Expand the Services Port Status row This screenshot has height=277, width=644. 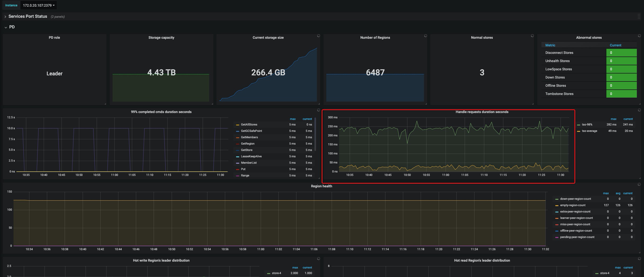click(28, 16)
